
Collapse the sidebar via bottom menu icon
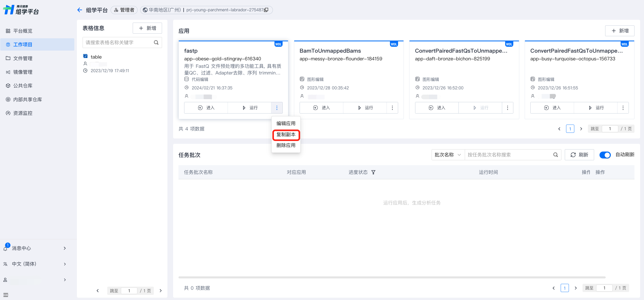(x=6, y=295)
